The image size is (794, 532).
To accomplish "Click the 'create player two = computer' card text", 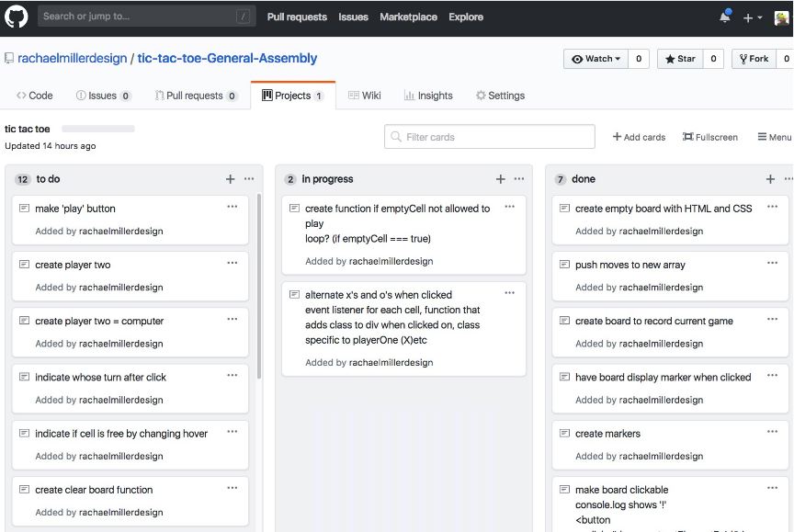I will (x=99, y=321).
